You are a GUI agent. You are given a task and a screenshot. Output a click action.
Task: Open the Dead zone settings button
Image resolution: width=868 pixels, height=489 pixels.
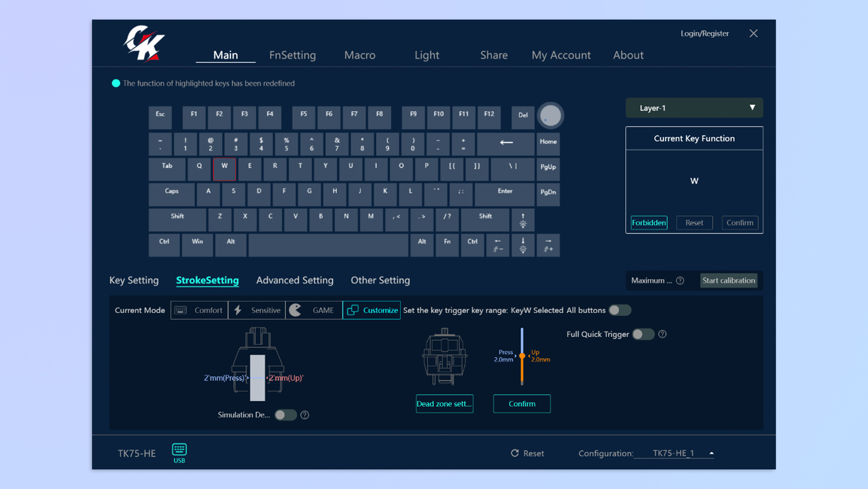coord(444,404)
